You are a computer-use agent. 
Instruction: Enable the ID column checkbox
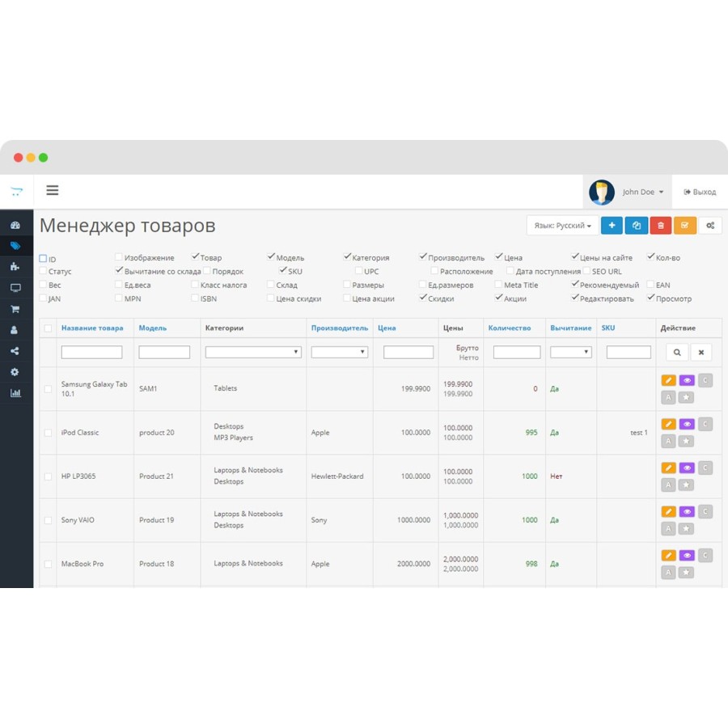click(x=43, y=258)
